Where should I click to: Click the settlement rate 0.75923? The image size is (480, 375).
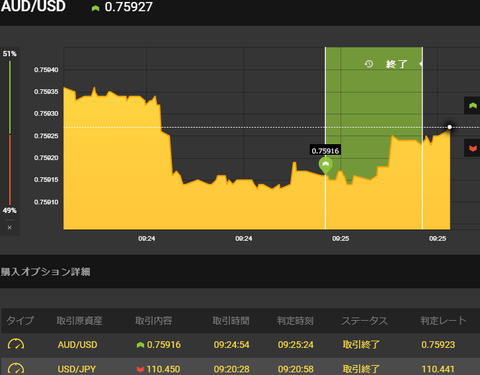coord(438,344)
